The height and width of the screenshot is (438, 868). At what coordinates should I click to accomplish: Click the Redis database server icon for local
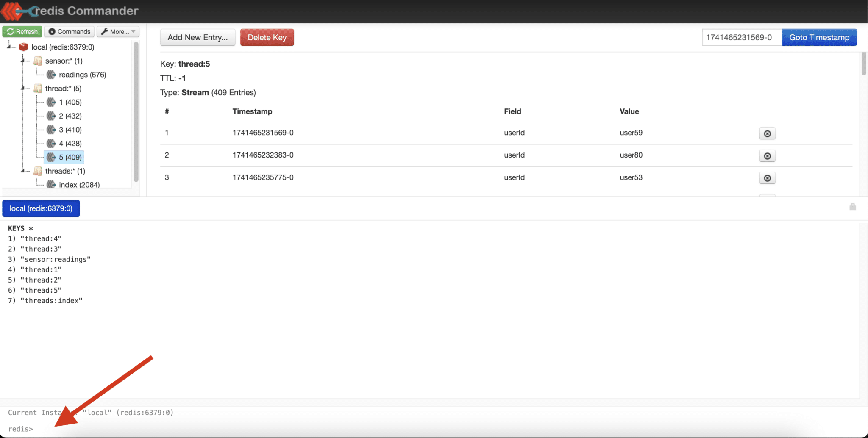(24, 47)
